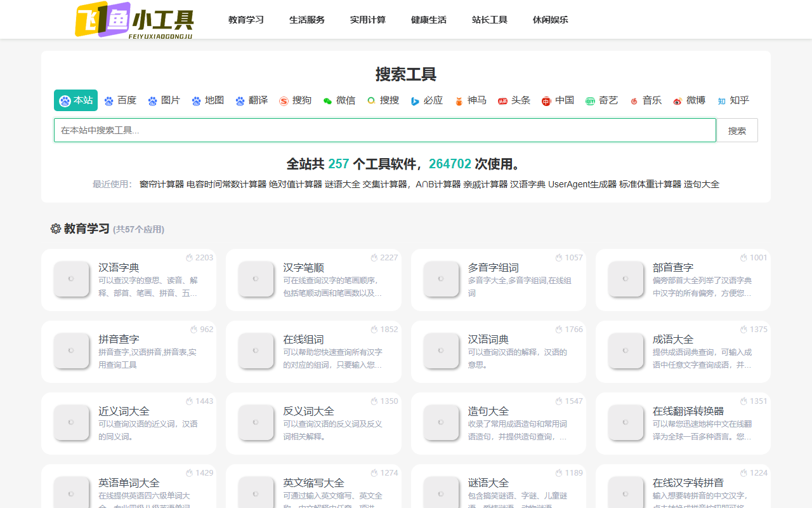The image size is (812, 508).
Task: Click the 造句大全 card icon
Action: pyautogui.click(x=441, y=422)
